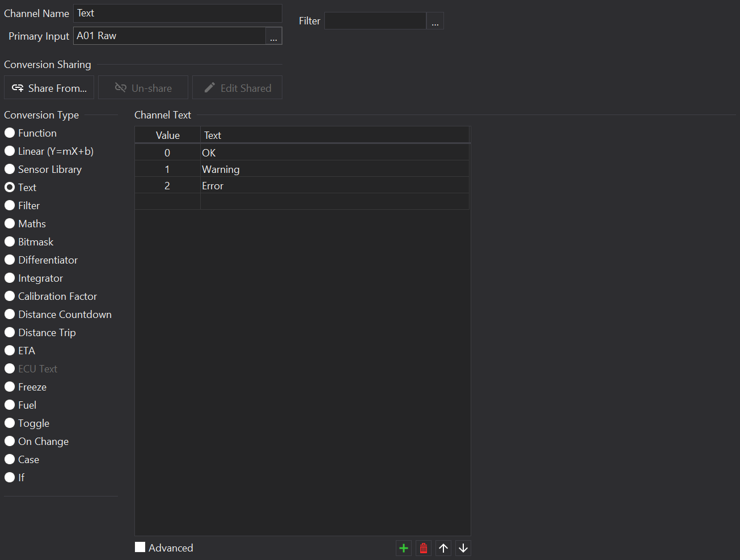Enable the Advanced checkbox
The height and width of the screenshot is (560, 740).
tap(140, 547)
